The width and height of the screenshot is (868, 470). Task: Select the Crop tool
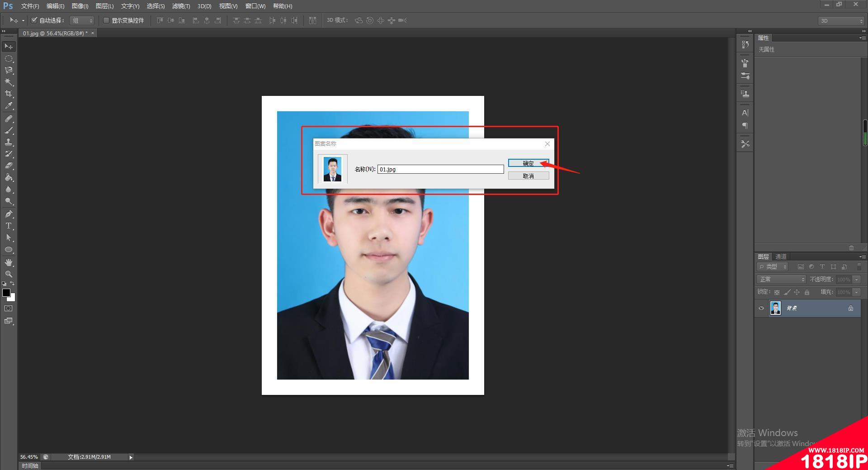pyautogui.click(x=9, y=94)
